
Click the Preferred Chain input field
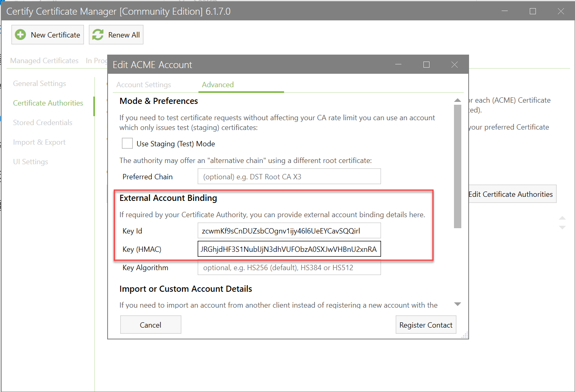(x=289, y=176)
